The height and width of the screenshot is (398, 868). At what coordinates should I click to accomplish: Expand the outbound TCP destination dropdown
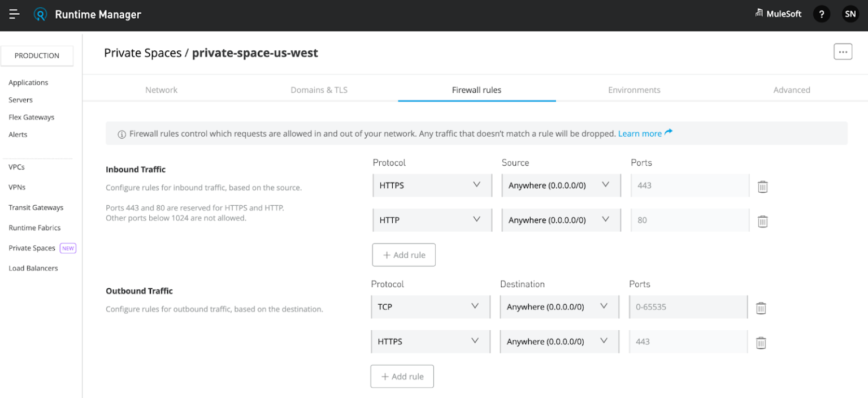coord(559,306)
